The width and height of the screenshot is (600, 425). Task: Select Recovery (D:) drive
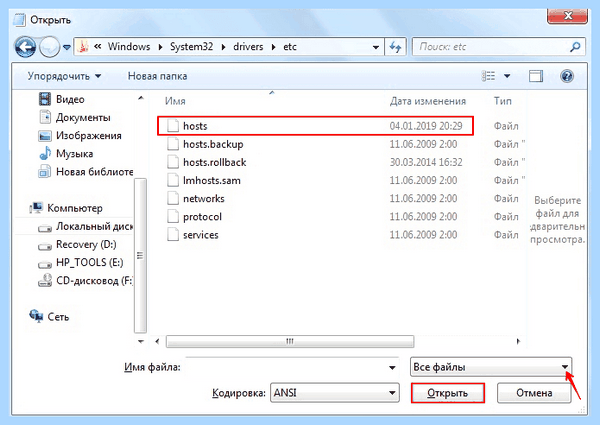[77, 244]
